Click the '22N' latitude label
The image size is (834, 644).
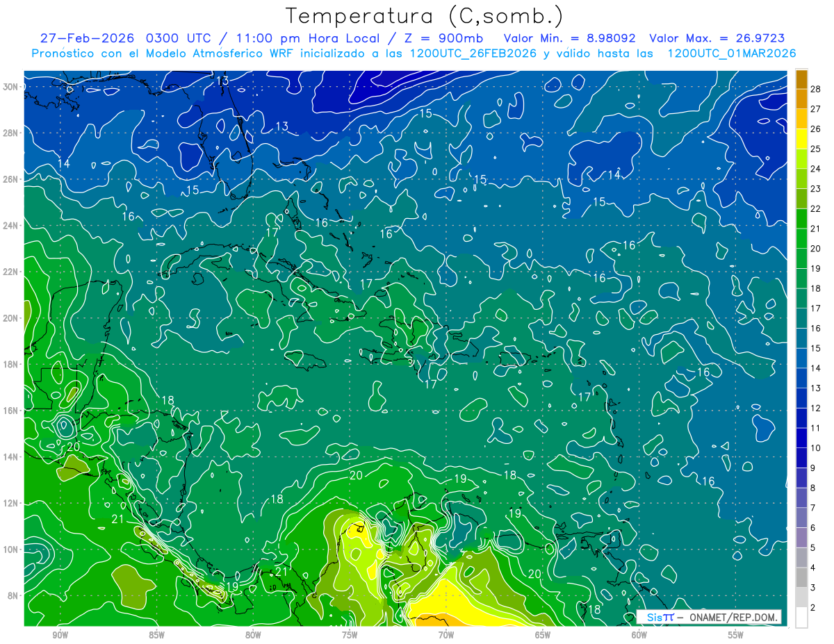(x=12, y=272)
